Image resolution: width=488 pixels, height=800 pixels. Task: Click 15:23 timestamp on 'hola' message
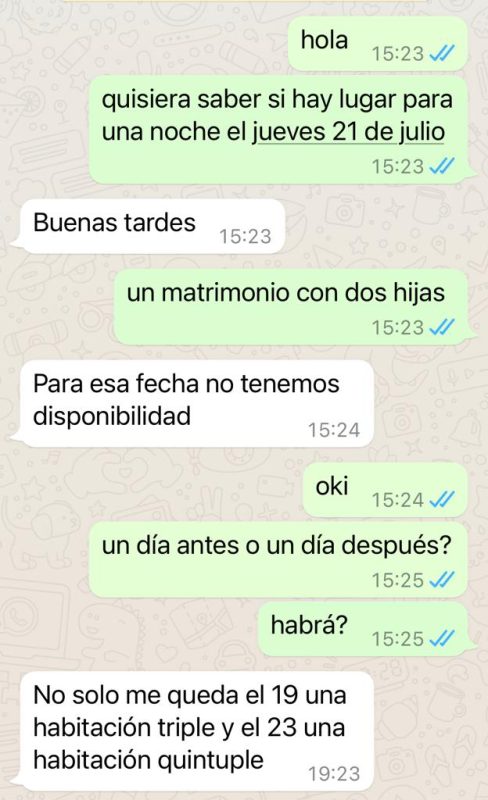(398, 54)
